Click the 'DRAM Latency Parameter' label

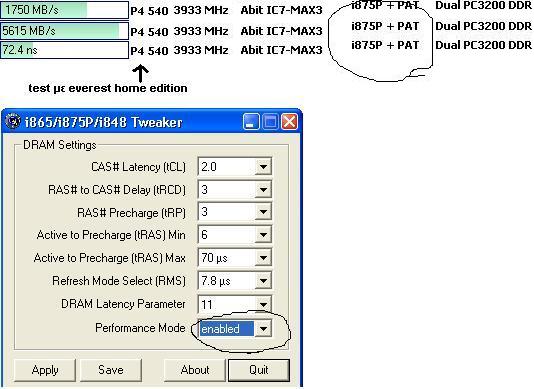click(x=123, y=304)
